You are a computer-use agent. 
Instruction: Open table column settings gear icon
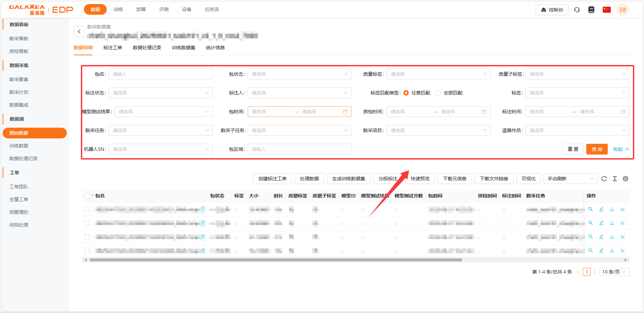[x=626, y=179]
